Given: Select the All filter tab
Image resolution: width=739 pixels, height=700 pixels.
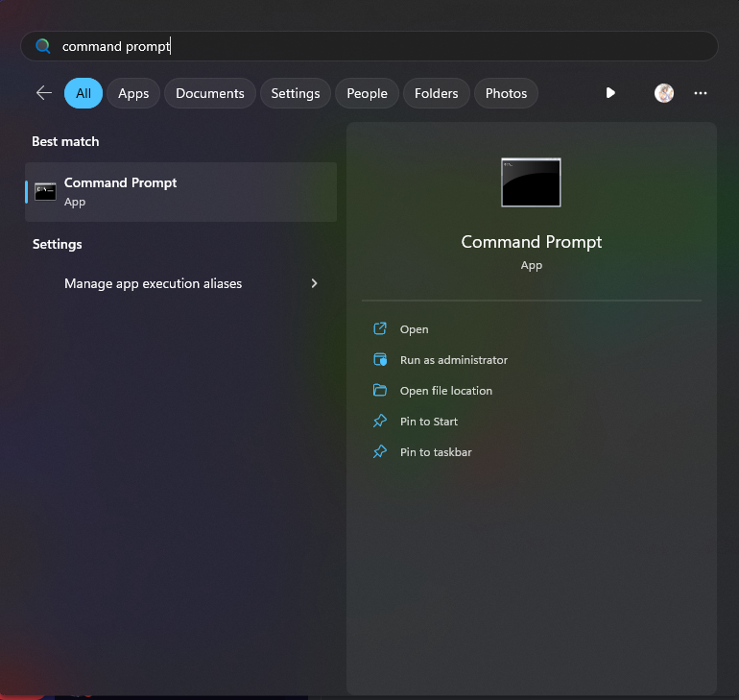Looking at the screenshot, I should coord(83,93).
